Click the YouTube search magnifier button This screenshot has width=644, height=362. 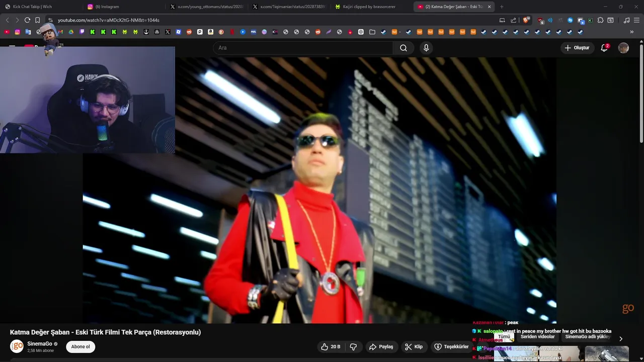click(x=404, y=48)
